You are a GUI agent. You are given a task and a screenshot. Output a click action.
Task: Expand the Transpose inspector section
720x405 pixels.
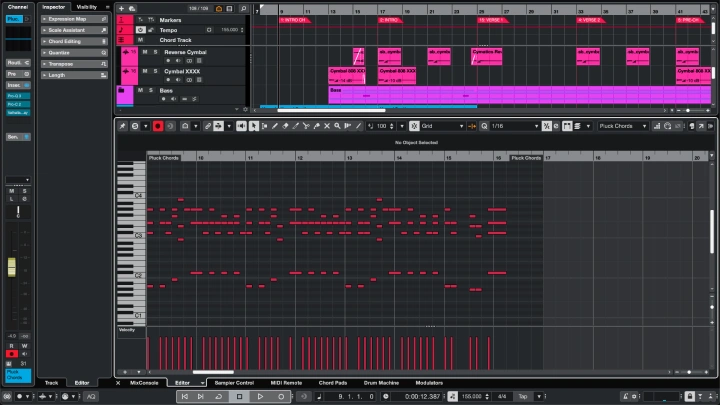(x=74, y=64)
